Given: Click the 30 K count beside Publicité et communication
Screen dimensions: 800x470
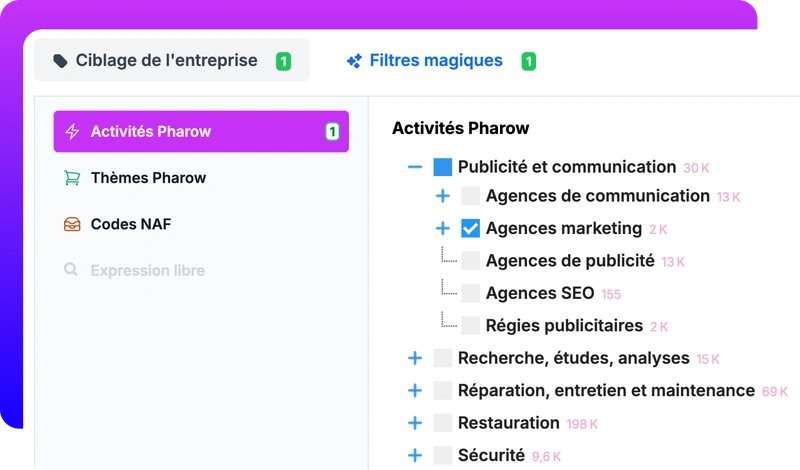Looking at the screenshot, I should click(x=696, y=168).
